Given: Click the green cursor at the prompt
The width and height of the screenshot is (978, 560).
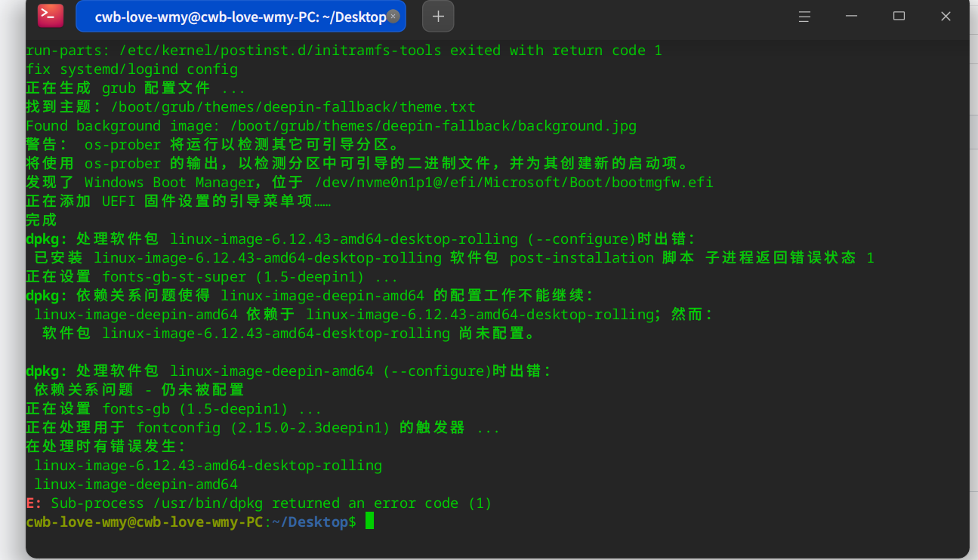Looking at the screenshot, I should pyautogui.click(x=369, y=522).
